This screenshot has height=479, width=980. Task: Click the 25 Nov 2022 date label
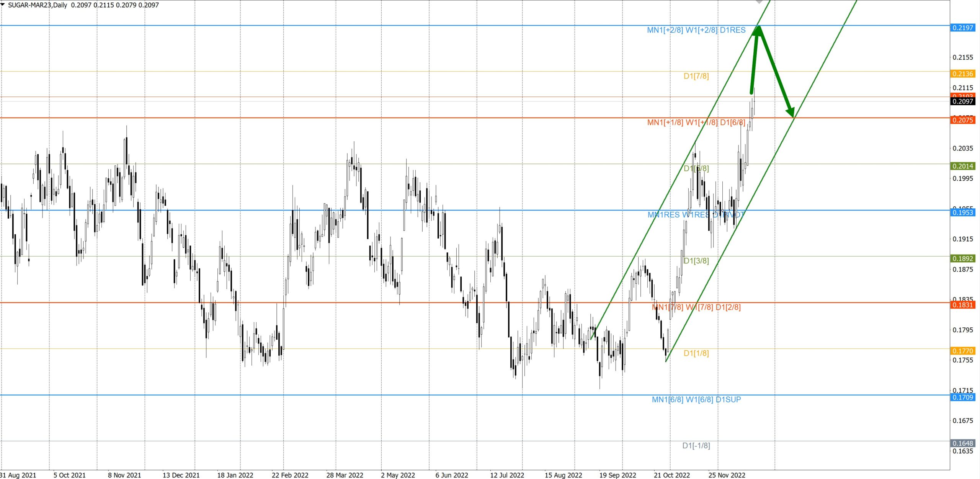coord(727,475)
